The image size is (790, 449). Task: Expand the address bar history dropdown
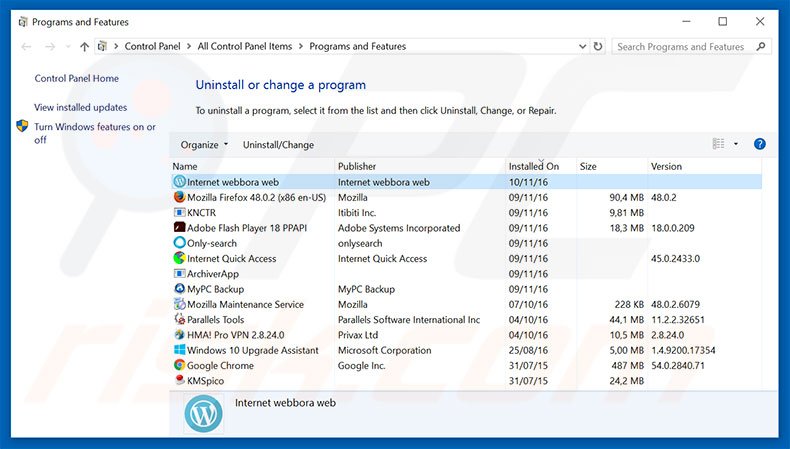(582, 46)
